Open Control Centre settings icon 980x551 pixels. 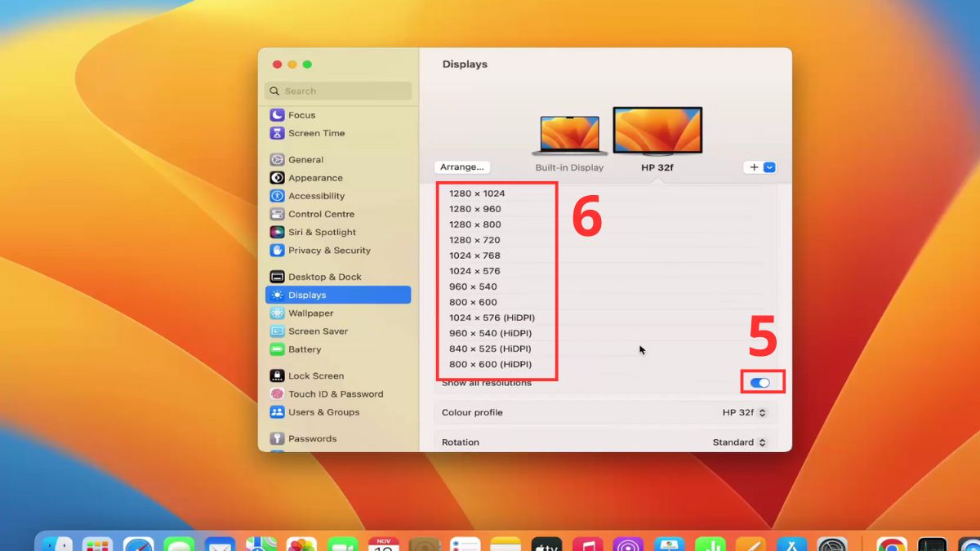[277, 214]
